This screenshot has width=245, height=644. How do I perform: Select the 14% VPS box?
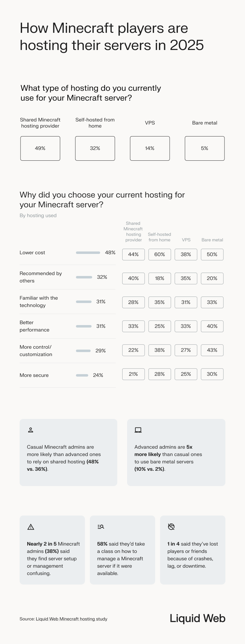[150, 148]
